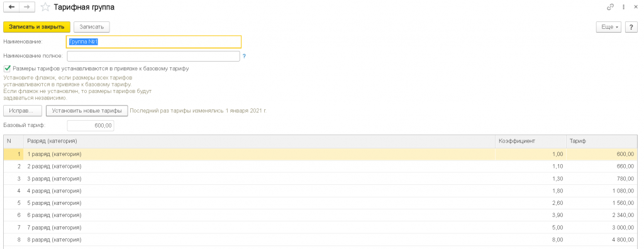The height and width of the screenshot is (249, 644).
Task: Click tariff cell 1 560,00
Action: [x=602, y=203]
